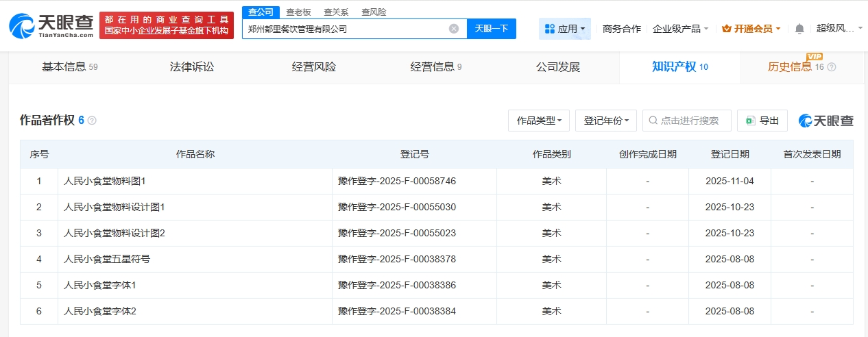Click the Tianyancha logo in header
Screen dimensions: 868x337
[51, 25]
